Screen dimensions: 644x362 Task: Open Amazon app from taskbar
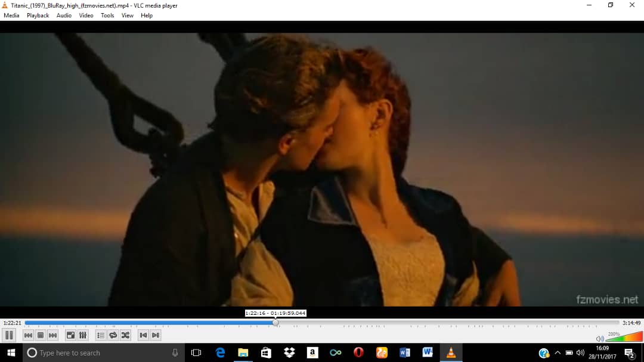(312, 352)
